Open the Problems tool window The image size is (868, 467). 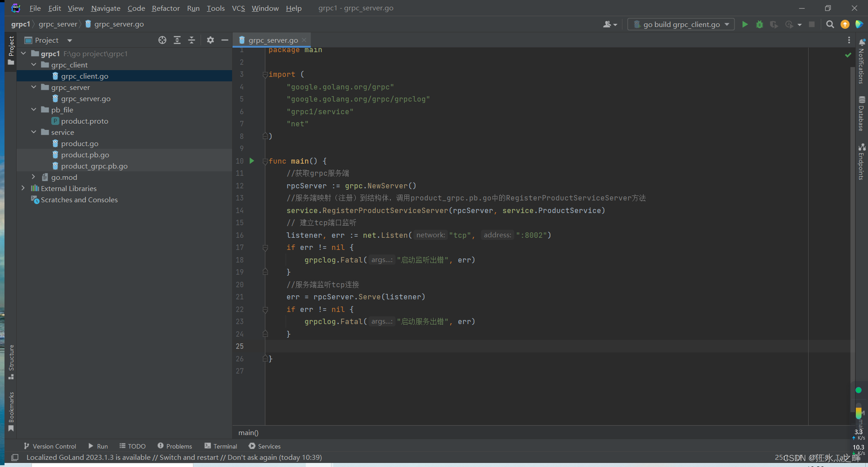pyautogui.click(x=175, y=446)
